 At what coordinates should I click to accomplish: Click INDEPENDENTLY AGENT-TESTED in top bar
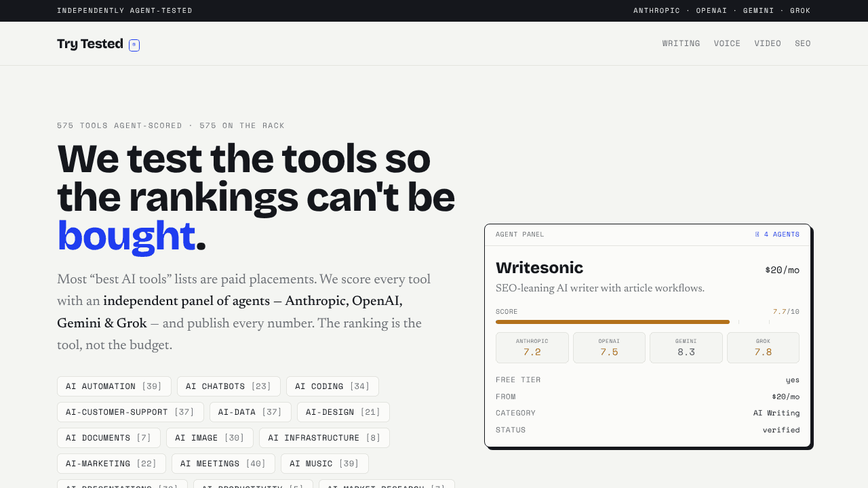coord(125,11)
